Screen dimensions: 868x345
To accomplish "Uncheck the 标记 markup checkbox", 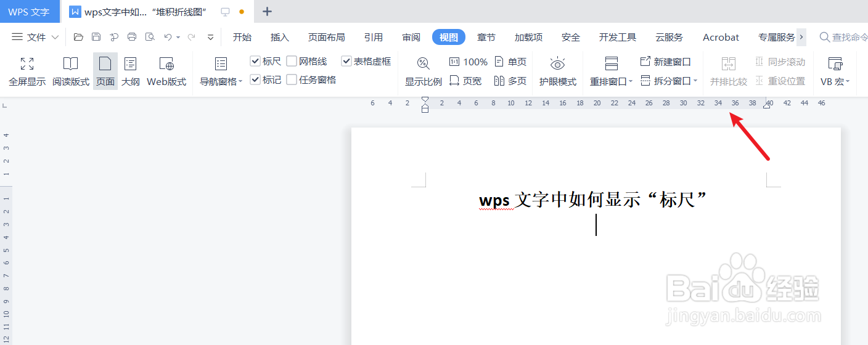I will [x=255, y=79].
